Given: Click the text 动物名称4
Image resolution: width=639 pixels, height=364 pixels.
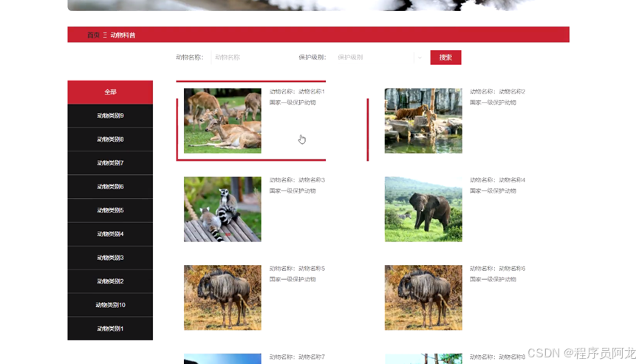Looking at the screenshot, I should tap(512, 180).
